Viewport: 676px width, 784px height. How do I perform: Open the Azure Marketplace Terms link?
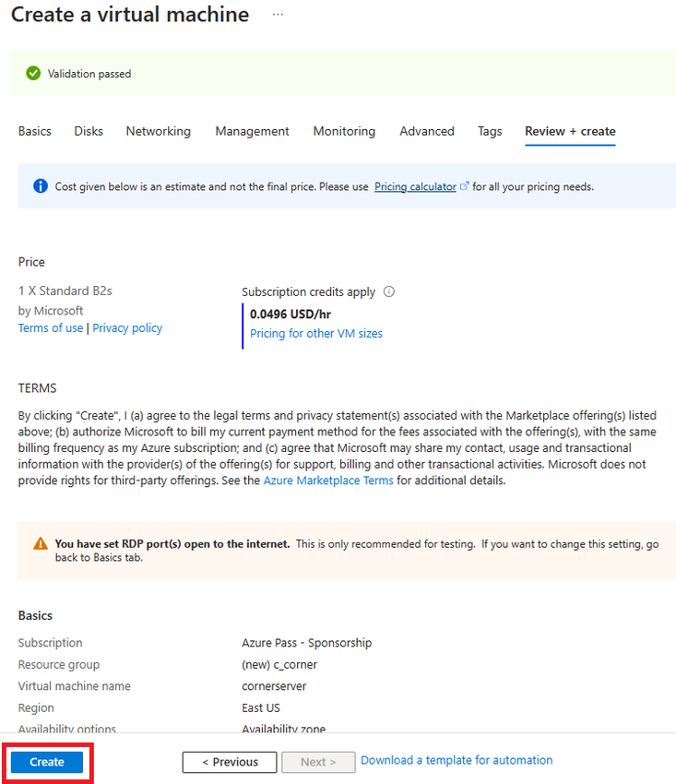(328, 481)
